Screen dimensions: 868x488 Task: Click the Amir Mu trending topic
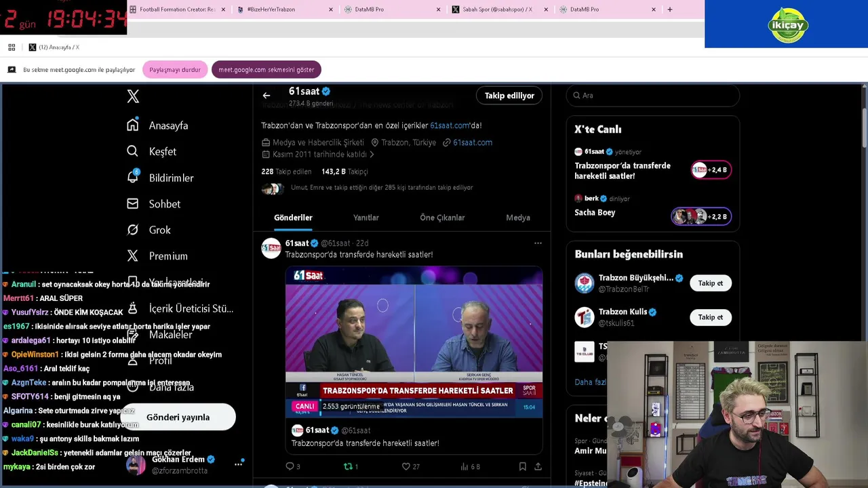click(x=591, y=451)
